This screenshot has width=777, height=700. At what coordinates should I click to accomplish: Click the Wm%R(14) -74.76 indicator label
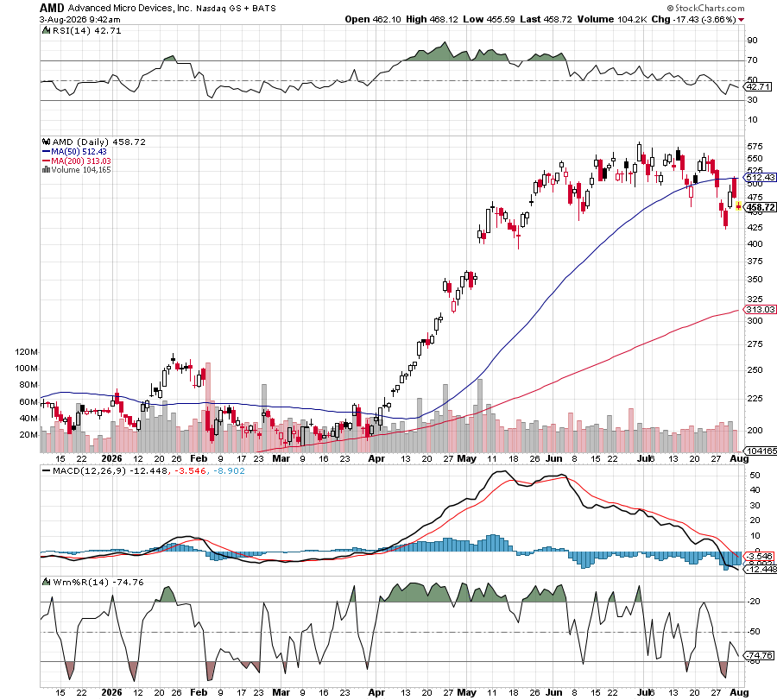tap(98, 582)
